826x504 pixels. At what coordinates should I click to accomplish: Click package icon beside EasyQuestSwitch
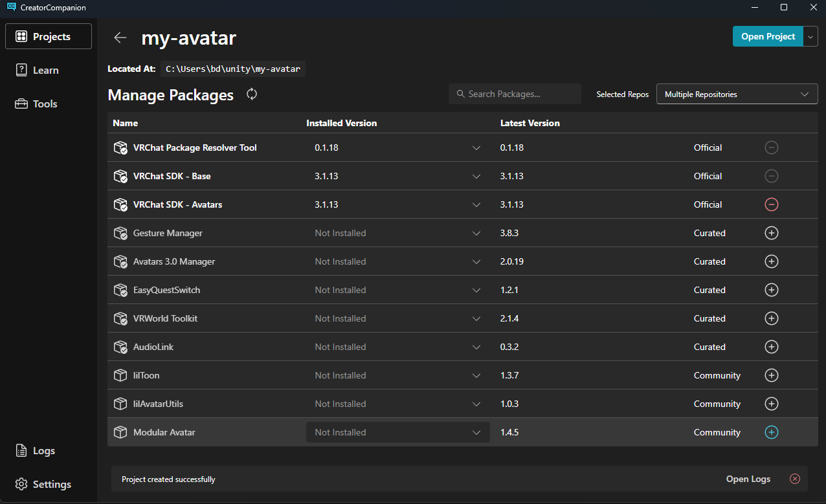[x=120, y=290]
